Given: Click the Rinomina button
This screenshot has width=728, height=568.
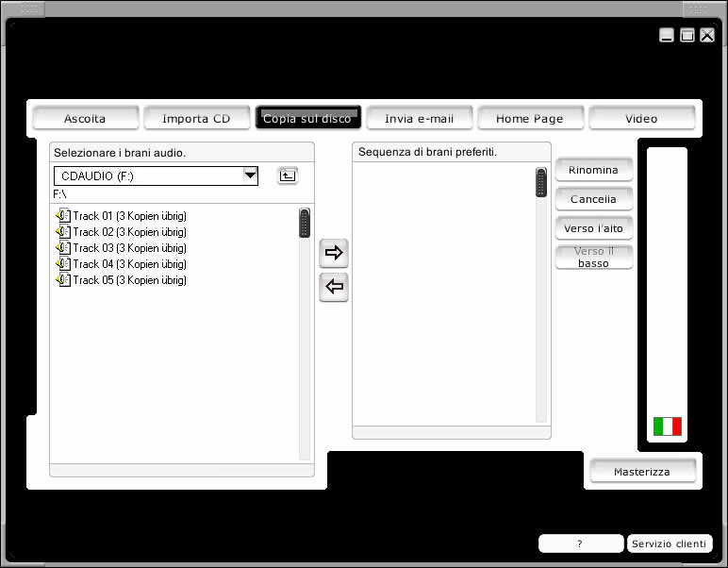Looking at the screenshot, I should coord(593,171).
